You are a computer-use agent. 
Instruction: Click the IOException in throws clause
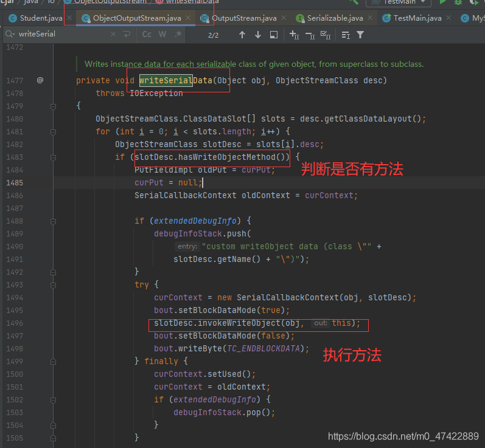click(156, 93)
